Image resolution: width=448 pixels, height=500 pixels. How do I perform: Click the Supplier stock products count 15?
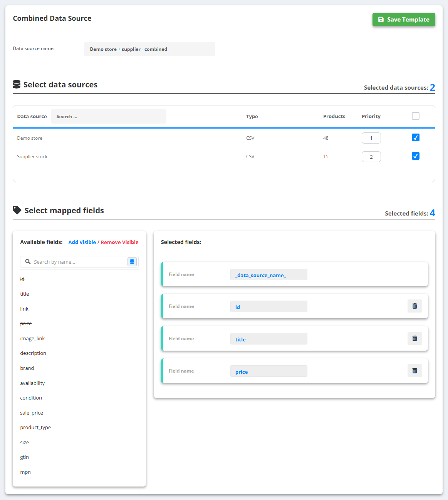click(x=326, y=156)
